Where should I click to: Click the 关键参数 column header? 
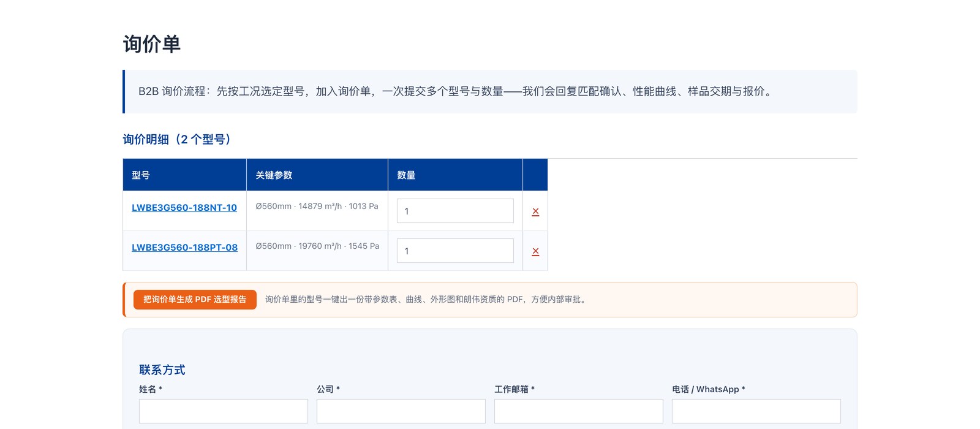[x=317, y=175]
